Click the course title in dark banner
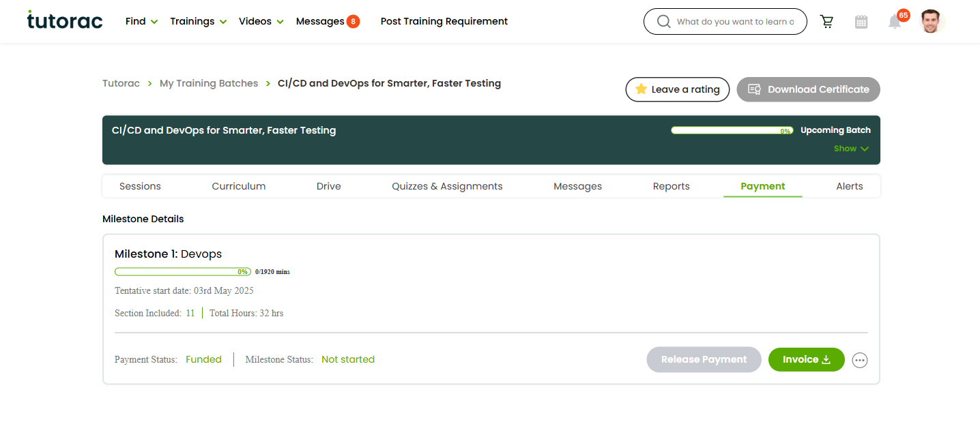 224,130
